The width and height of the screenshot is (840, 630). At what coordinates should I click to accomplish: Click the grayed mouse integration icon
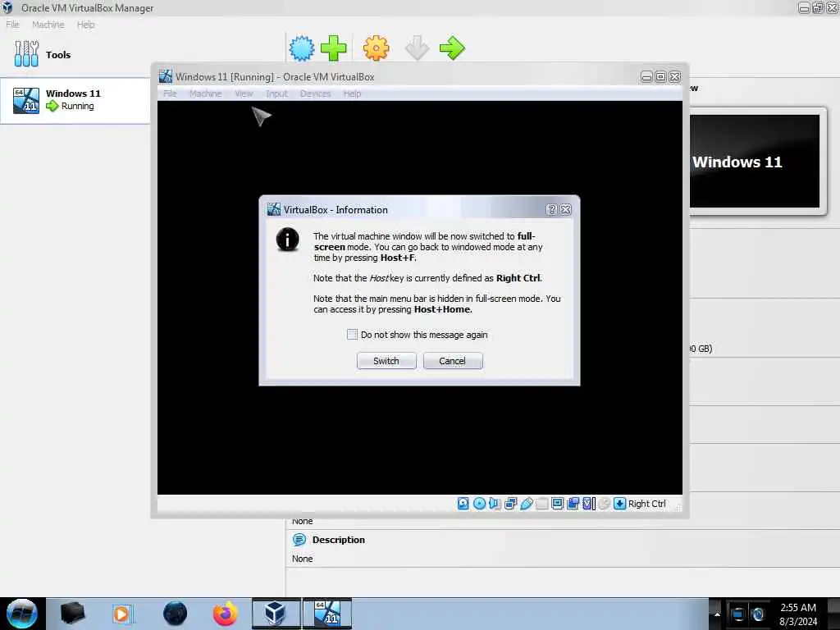(605, 504)
